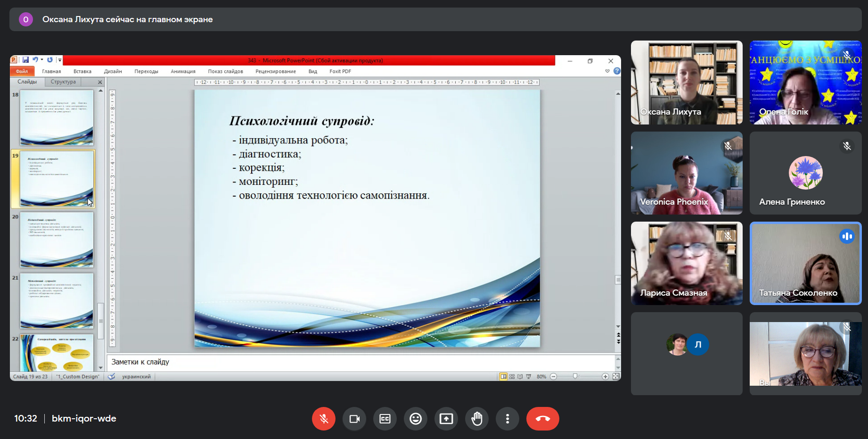Image resolution: width=868 pixels, height=439 pixels.
Task: Click the Файл button
Action: click(22, 71)
